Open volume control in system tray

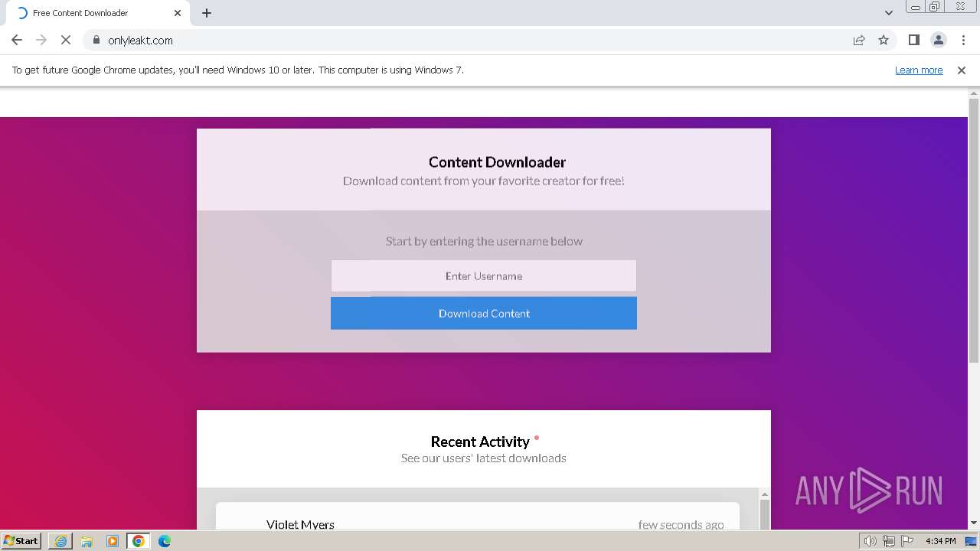tap(871, 541)
